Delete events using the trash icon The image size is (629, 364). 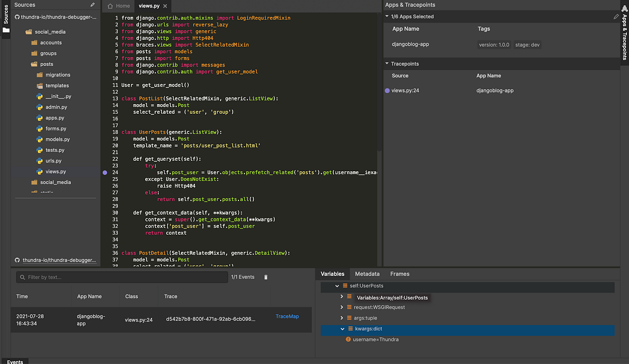coord(266,277)
